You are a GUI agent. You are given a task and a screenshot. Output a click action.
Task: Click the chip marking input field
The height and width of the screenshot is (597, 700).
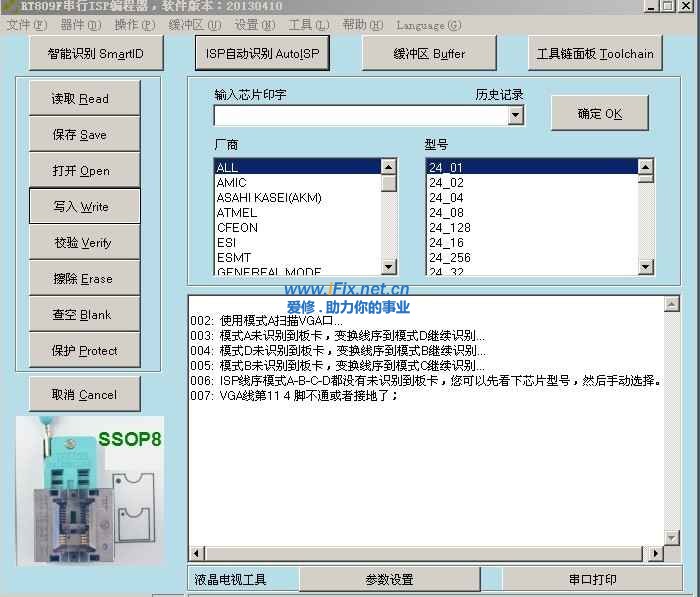[x=360, y=116]
